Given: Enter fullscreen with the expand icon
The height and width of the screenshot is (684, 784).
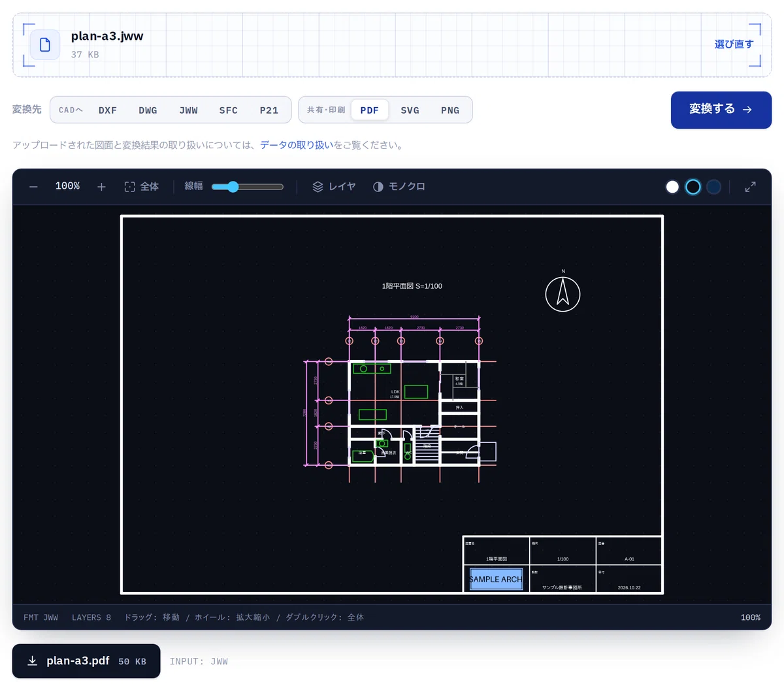Looking at the screenshot, I should point(751,187).
